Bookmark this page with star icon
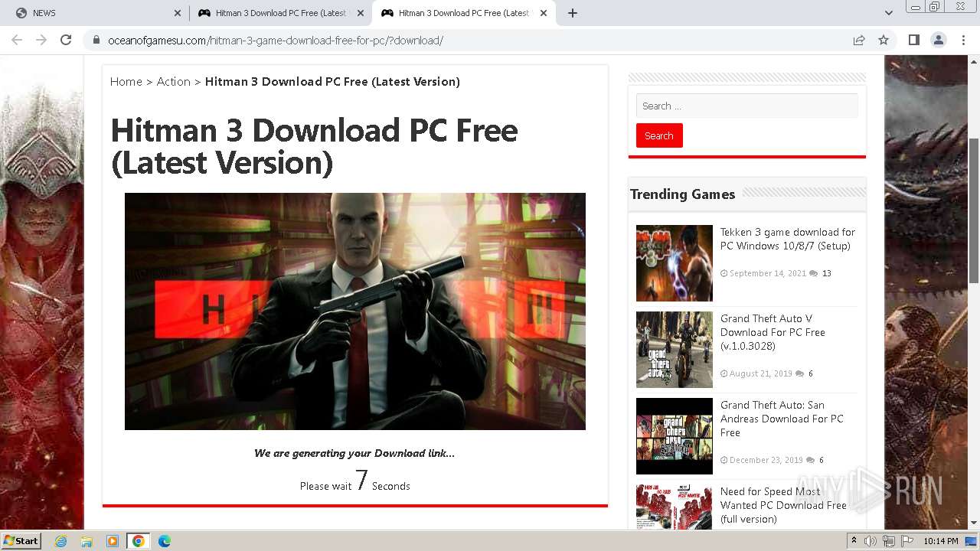 (884, 40)
